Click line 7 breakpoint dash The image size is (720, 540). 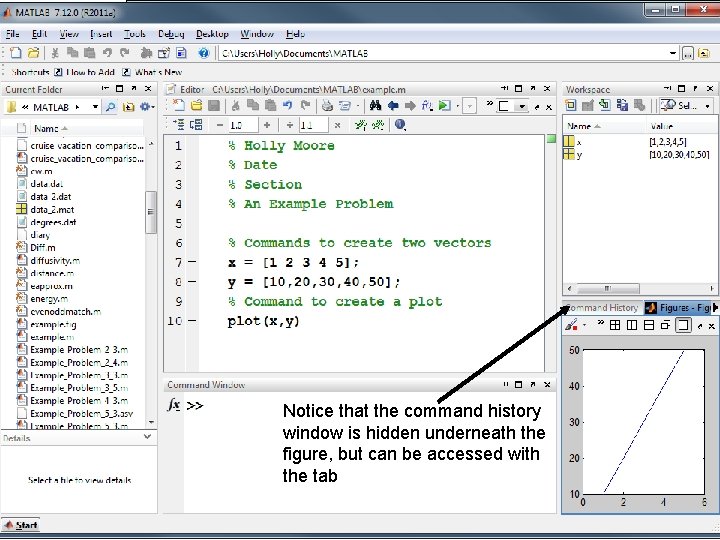(x=192, y=262)
